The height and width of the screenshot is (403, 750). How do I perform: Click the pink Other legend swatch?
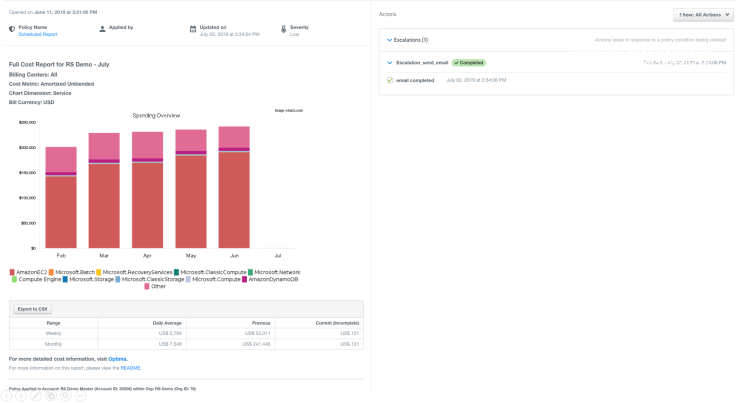[x=148, y=286]
